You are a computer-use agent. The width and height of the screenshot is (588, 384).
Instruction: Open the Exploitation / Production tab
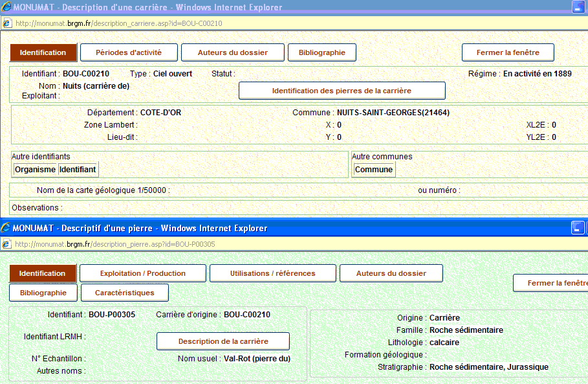(x=143, y=273)
